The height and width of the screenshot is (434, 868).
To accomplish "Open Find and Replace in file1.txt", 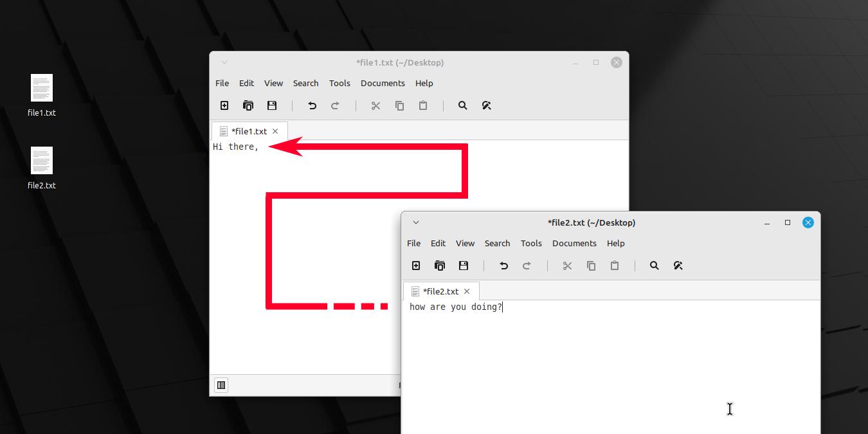I will coord(486,105).
